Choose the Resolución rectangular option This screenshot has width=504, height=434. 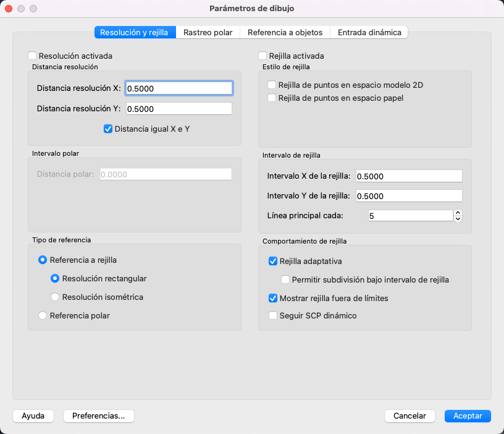[56, 278]
